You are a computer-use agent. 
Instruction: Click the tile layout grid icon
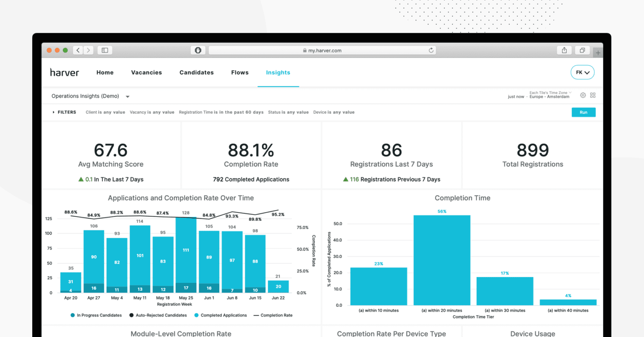pos(594,95)
